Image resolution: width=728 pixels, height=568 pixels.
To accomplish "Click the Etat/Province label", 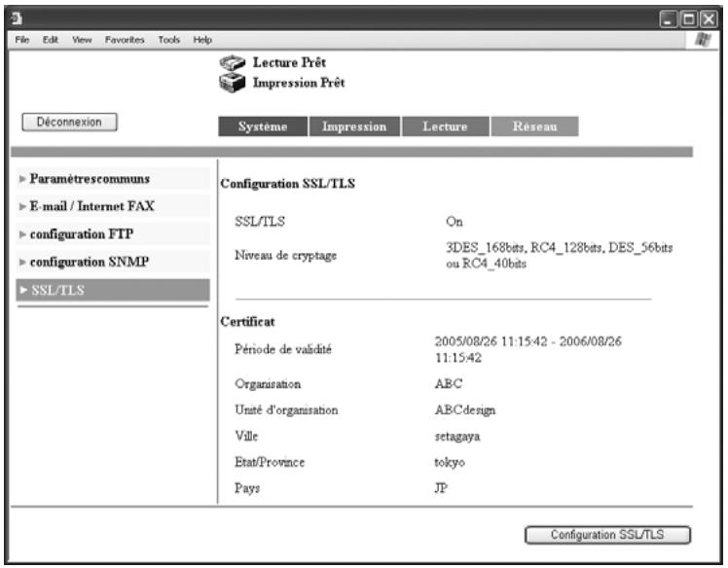I will (x=270, y=462).
